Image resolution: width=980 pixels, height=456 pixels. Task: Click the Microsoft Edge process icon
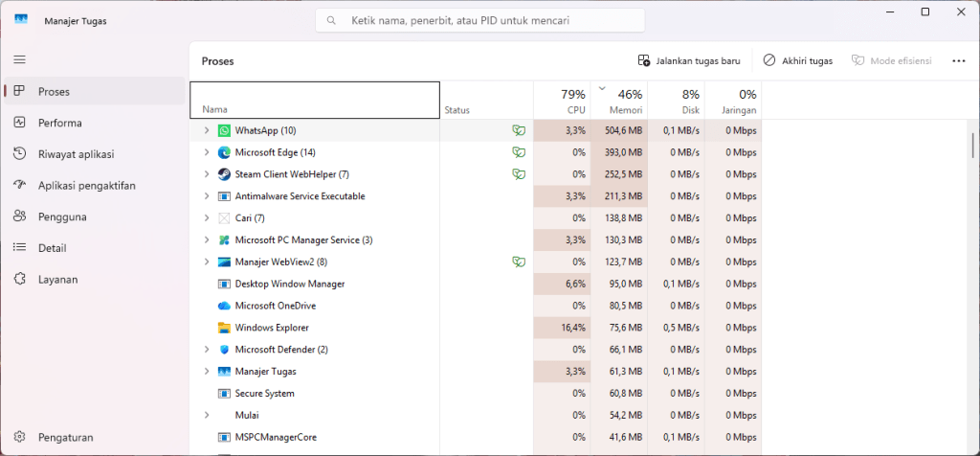coord(224,152)
